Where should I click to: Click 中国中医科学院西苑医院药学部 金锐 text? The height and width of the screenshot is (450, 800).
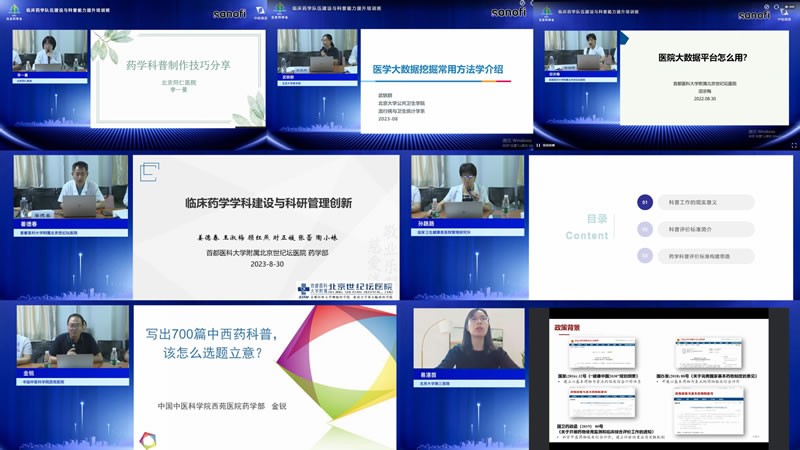pos(222,406)
